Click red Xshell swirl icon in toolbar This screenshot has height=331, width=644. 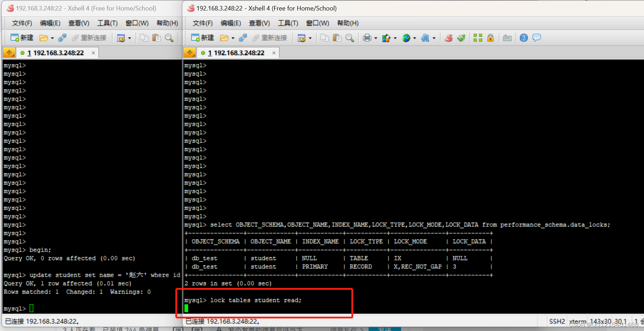[449, 38]
